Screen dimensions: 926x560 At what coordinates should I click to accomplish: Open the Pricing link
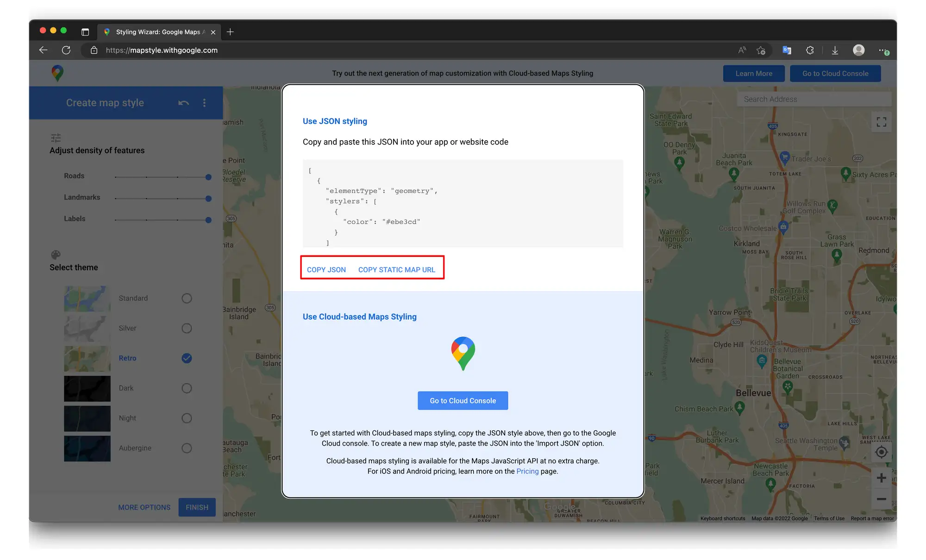pyautogui.click(x=527, y=471)
